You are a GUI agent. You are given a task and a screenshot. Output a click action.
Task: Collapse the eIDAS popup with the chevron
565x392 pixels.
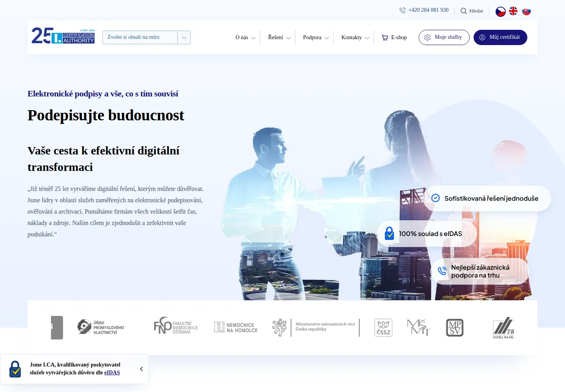pyautogui.click(x=141, y=369)
